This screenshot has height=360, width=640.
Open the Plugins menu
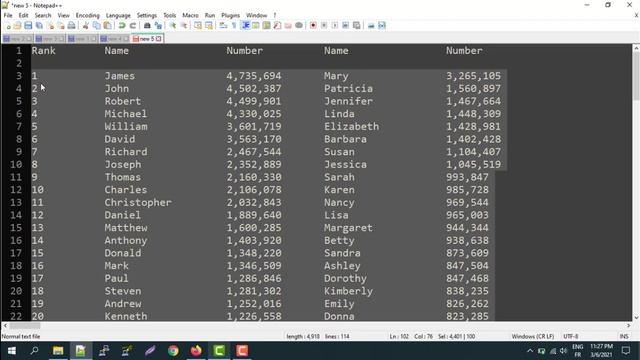click(231, 15)
